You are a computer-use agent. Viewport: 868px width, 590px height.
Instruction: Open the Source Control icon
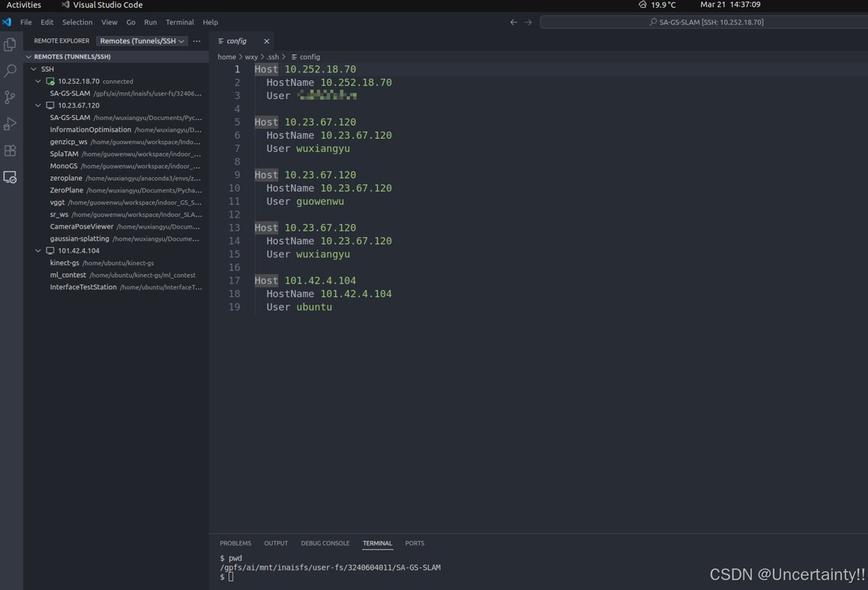[10, 98]
